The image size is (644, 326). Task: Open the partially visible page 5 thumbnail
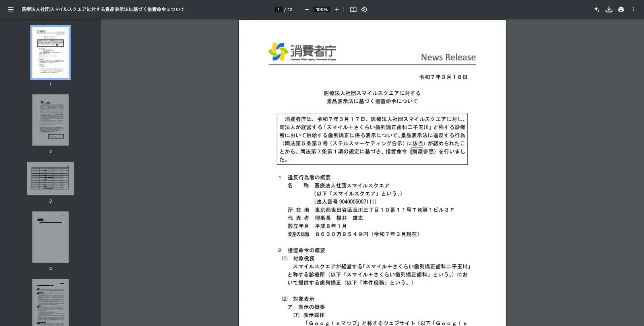point(50,302)
